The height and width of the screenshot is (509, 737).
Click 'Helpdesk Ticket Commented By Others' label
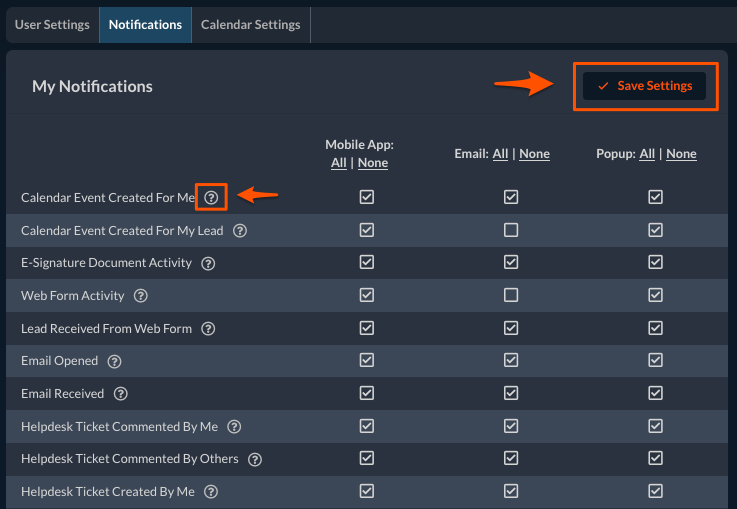130,459
